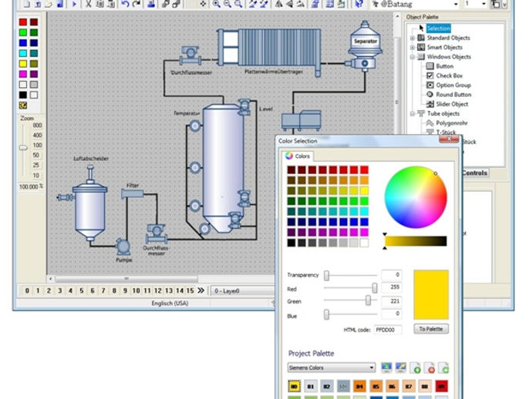Click the first monitor icon beside Siemens Colors
This screenshot has width=532, height=399.
coord(386,367)
